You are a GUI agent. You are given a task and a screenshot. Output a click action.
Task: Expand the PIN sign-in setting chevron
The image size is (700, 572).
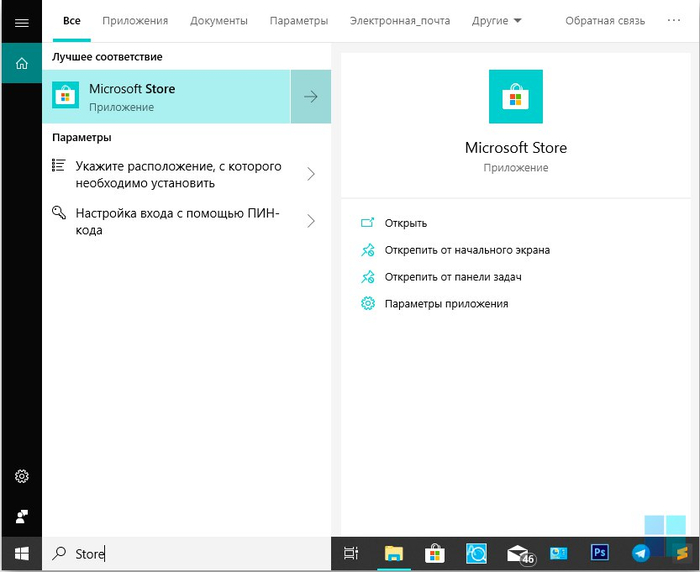click(x=311, y=221)
